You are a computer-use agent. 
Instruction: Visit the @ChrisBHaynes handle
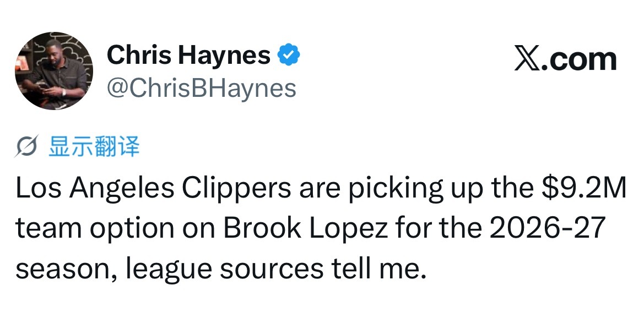pos(201,88)
